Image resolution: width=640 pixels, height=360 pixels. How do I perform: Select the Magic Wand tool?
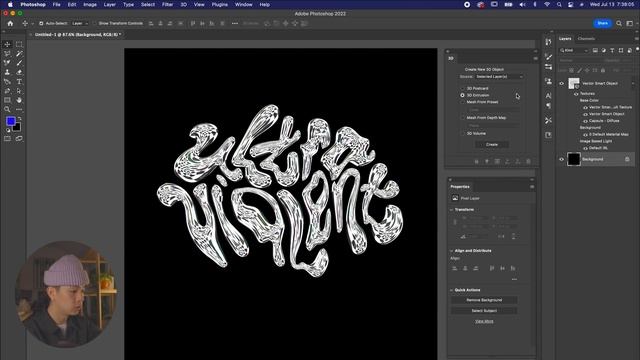point(19,53)
